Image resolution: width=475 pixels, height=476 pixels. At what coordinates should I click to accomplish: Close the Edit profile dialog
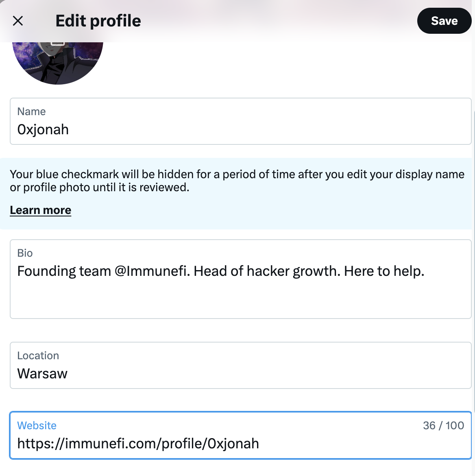tap(18, 21)
